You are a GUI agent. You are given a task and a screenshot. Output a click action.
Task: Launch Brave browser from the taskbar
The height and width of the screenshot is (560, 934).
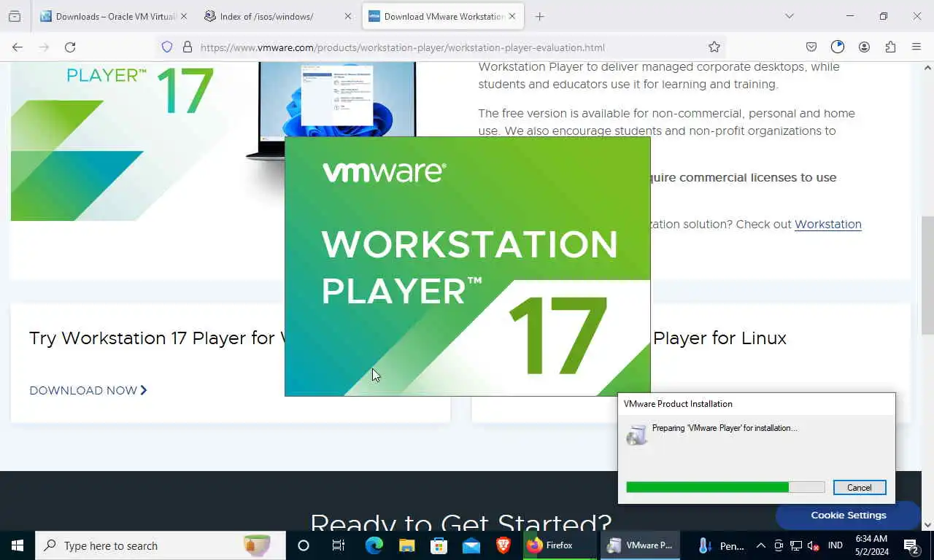[503, 545]
